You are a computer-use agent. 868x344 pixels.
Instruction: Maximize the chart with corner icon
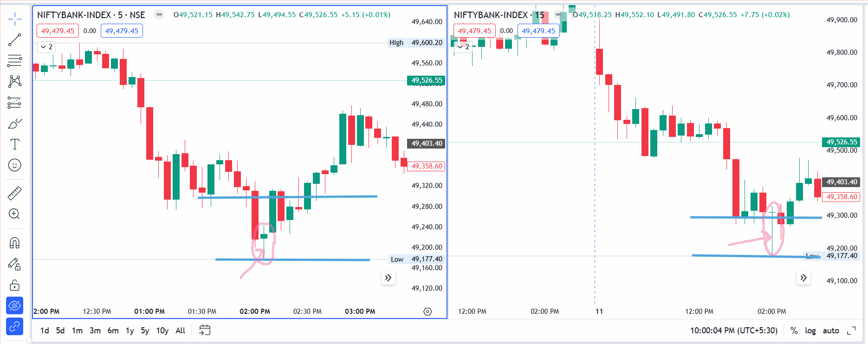851,331
